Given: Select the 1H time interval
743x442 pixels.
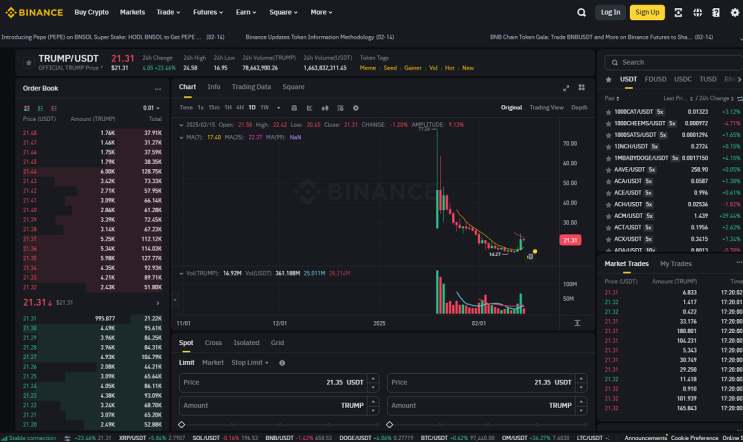Looking at the screenshot, I should (228, 108).
